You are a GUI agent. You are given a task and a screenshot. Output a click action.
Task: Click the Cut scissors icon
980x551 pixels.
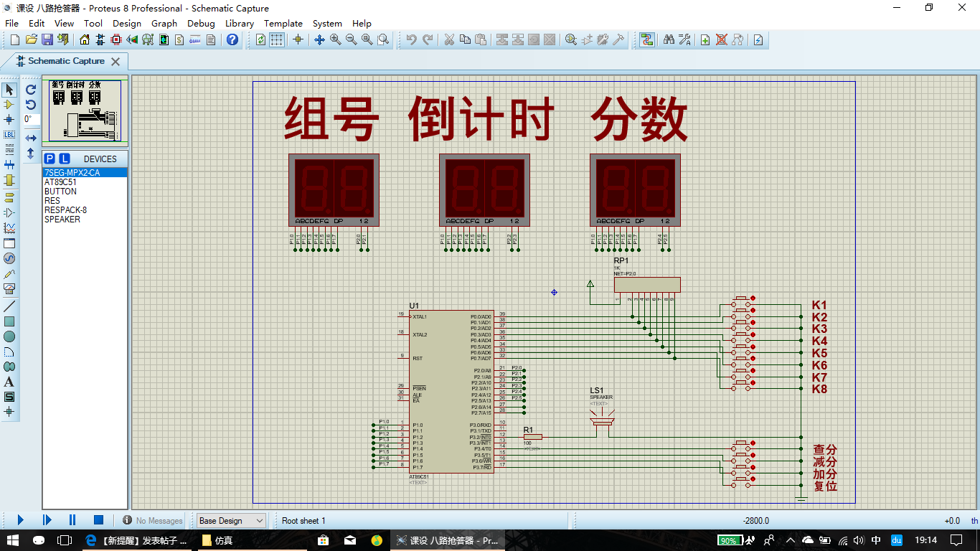tap(449, 39)
